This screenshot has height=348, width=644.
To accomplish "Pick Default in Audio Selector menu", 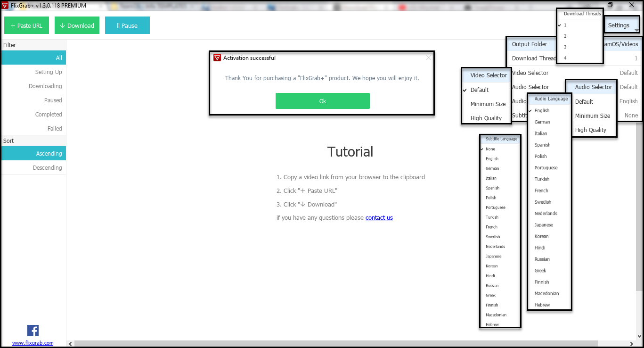I will tap(594, 101).
